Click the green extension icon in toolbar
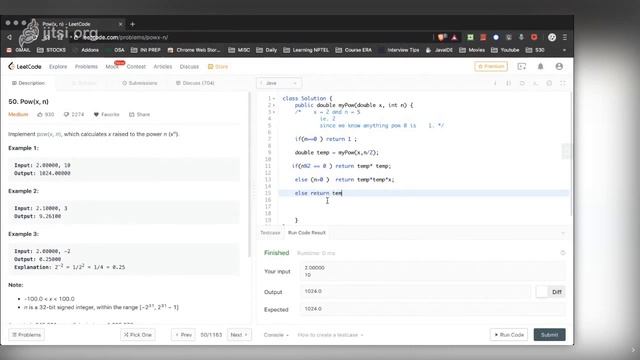 tap(470, 37)
